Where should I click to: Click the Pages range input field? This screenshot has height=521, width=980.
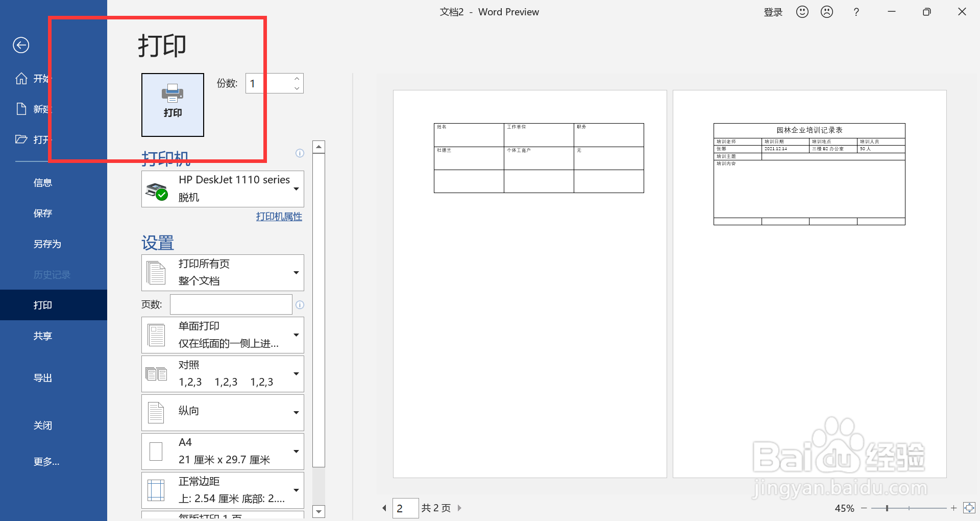click(231, 304)
